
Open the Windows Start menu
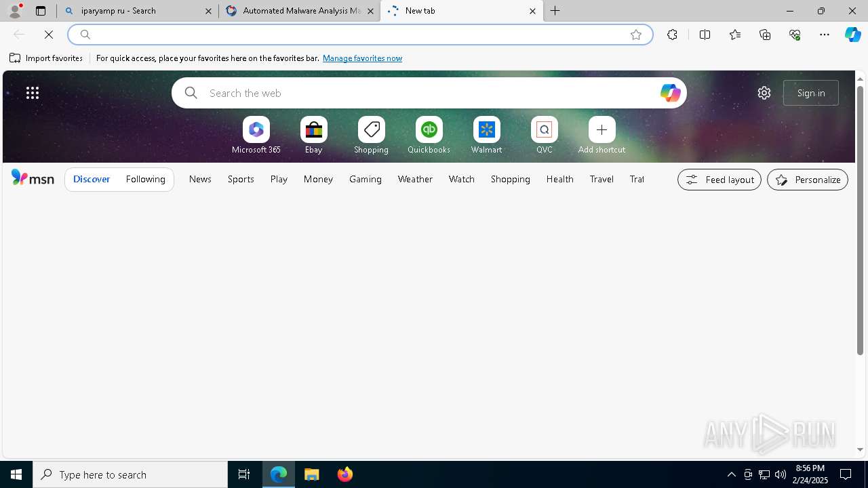[16, 474]
